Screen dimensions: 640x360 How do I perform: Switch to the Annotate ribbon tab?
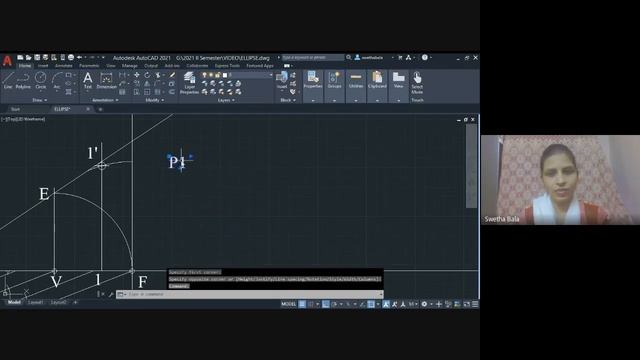63,66
